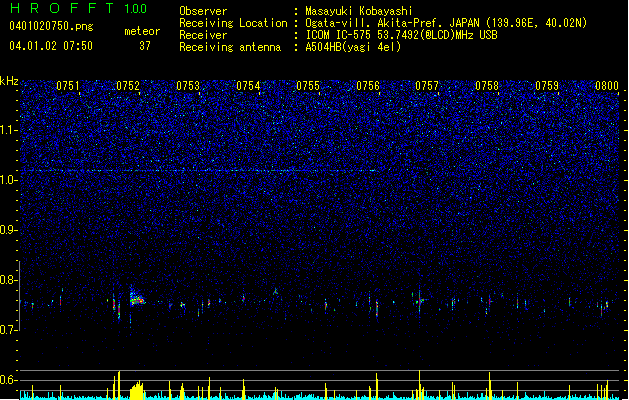Click the Receiving Location label
629x400 pixels.
[x=233, y=23]
